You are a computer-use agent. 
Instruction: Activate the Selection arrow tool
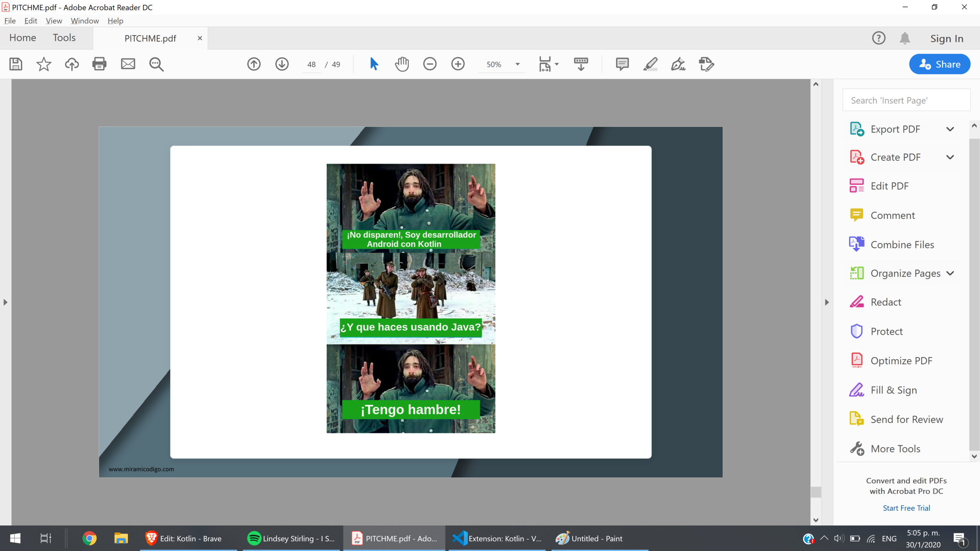click(x=374, y=64)
